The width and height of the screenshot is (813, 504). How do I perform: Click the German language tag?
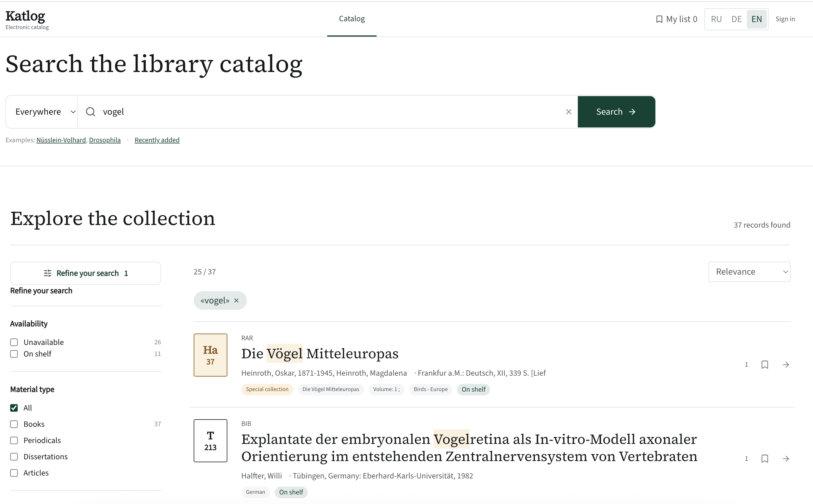(255, 492)
